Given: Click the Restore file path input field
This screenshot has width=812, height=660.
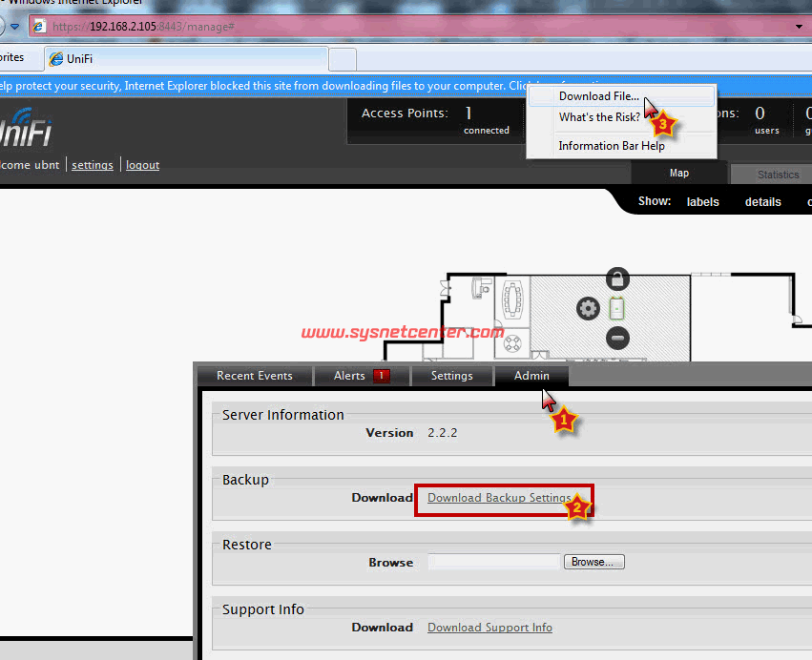Looking at the screenshot, I should point(493,563).
